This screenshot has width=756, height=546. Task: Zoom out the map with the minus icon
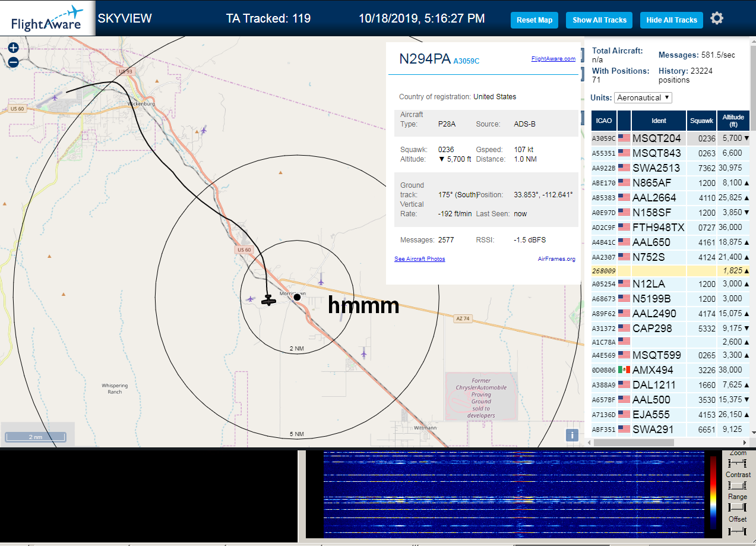pos(14,61)
